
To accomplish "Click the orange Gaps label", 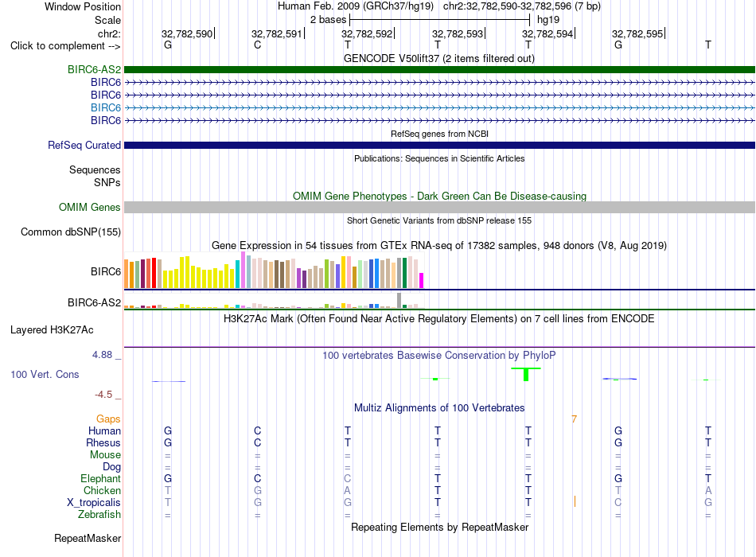I will pos(108,419).
